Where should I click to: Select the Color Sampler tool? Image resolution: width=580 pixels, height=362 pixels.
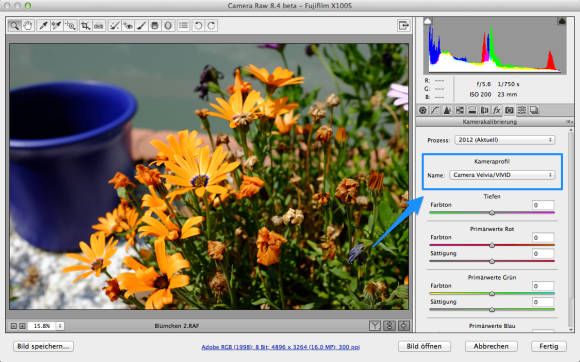tap(57, 26)
